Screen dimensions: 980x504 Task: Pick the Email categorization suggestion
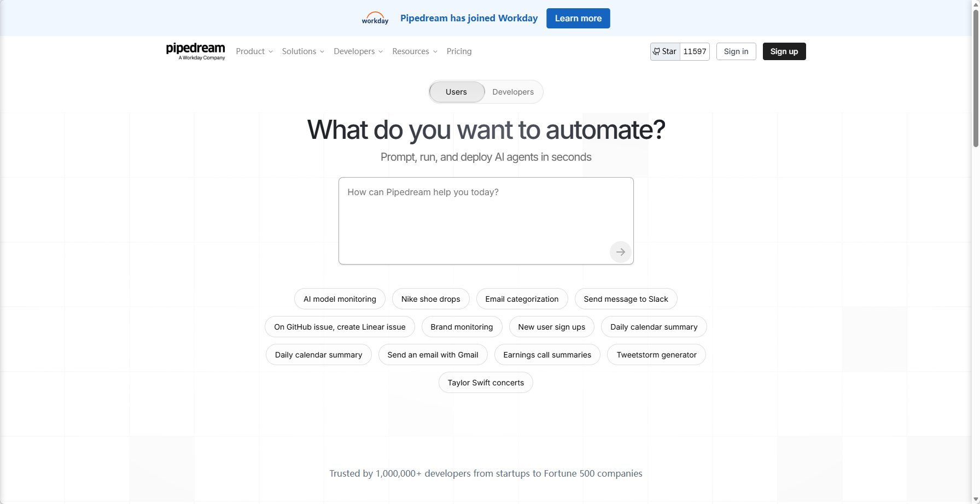pos(522,299)
